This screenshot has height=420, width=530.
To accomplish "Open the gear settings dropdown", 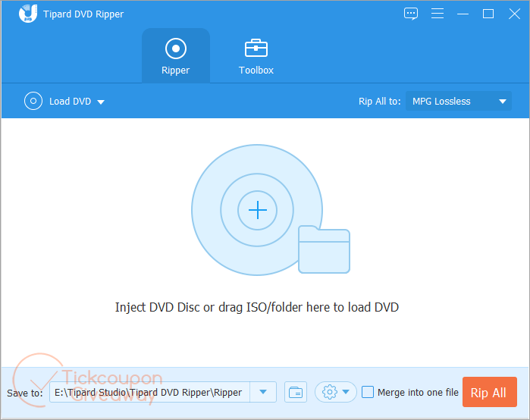I will pos(336,392).
